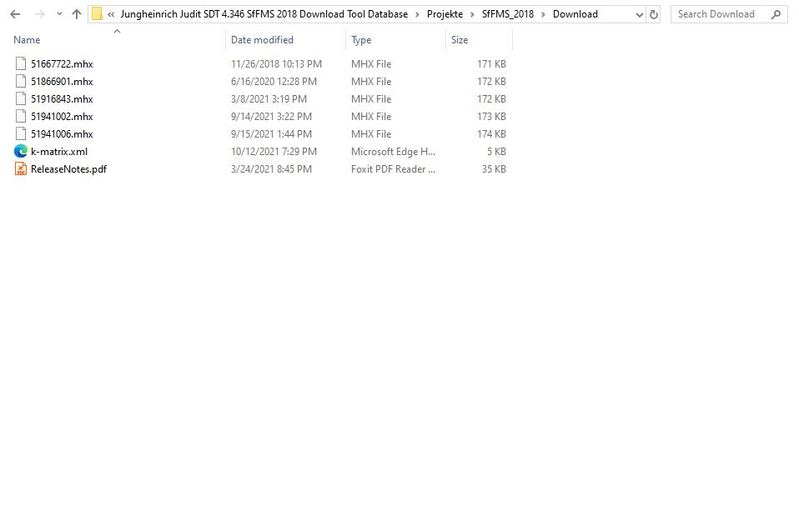This screenshot has height=532, width=799.
Task: Click the 51941006.mhx file icon
Action: coord(20,133)
